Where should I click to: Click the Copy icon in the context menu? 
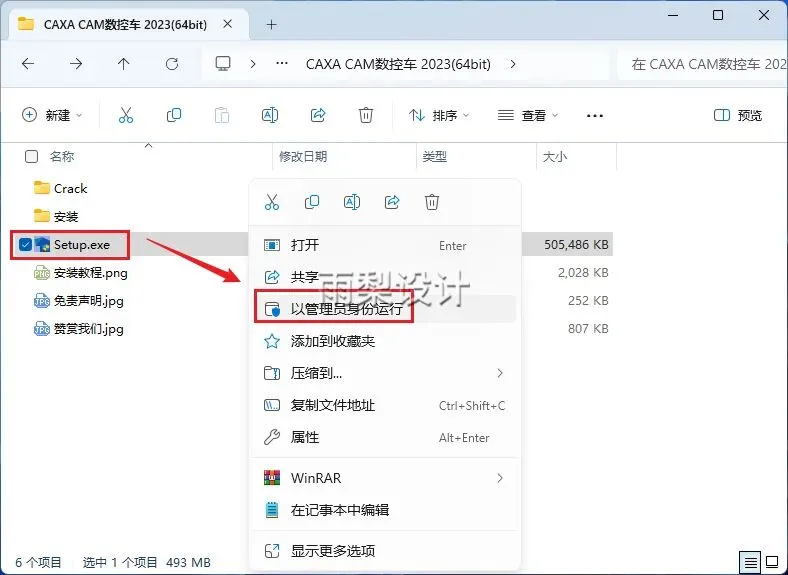312,202
